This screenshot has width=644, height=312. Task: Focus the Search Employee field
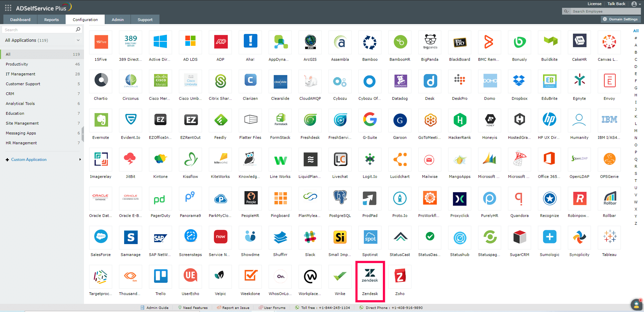pos(606,11)
